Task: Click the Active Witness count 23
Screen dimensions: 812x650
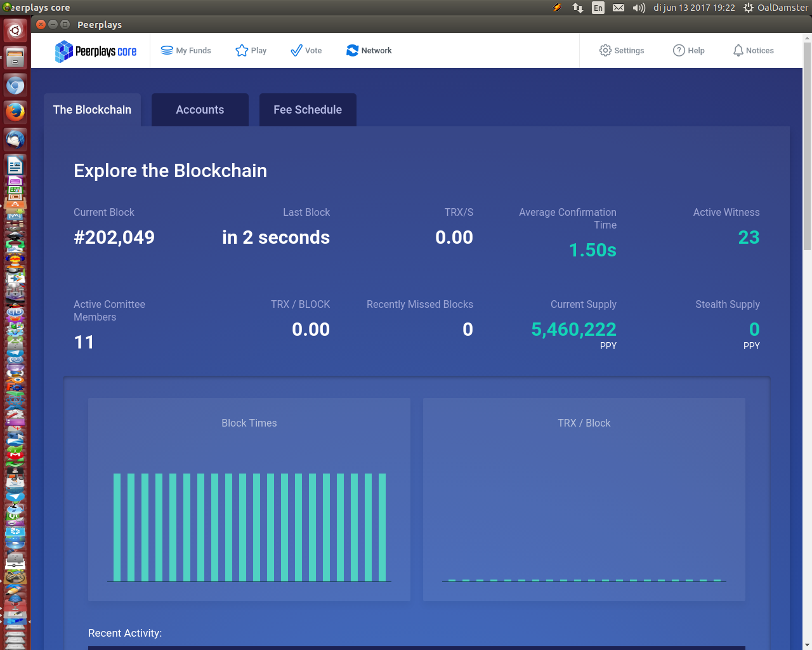Action: (749, 237)
